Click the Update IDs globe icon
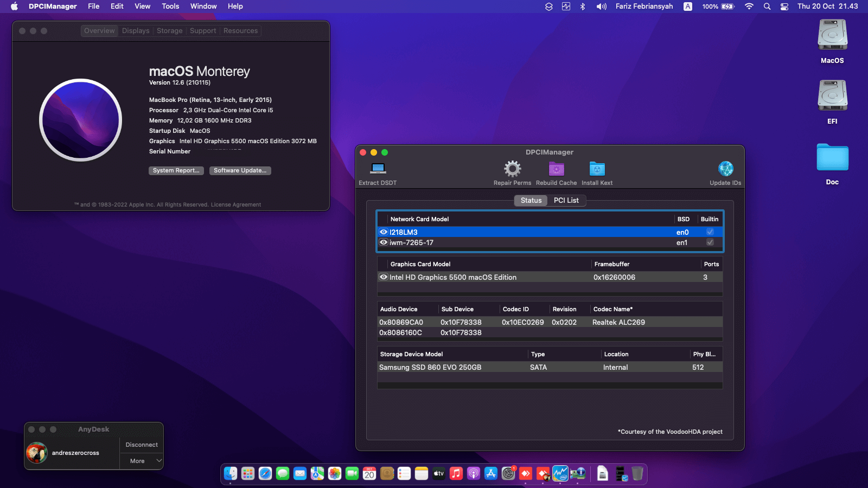 tap(725, 169)
